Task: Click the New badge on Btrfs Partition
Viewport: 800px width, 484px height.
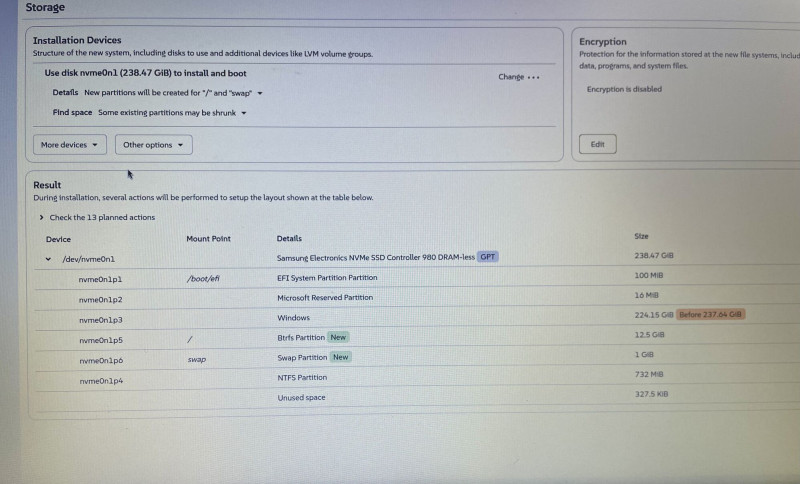Action: 338,337
